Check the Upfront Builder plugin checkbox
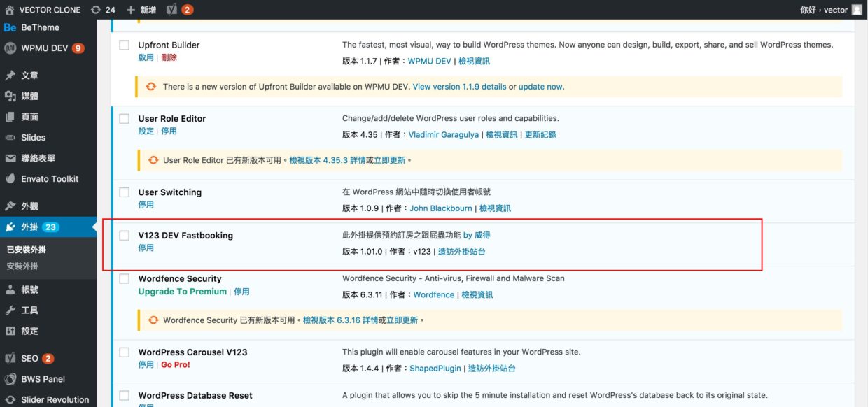Screen dimensions: 868x407 pos(124,45)
